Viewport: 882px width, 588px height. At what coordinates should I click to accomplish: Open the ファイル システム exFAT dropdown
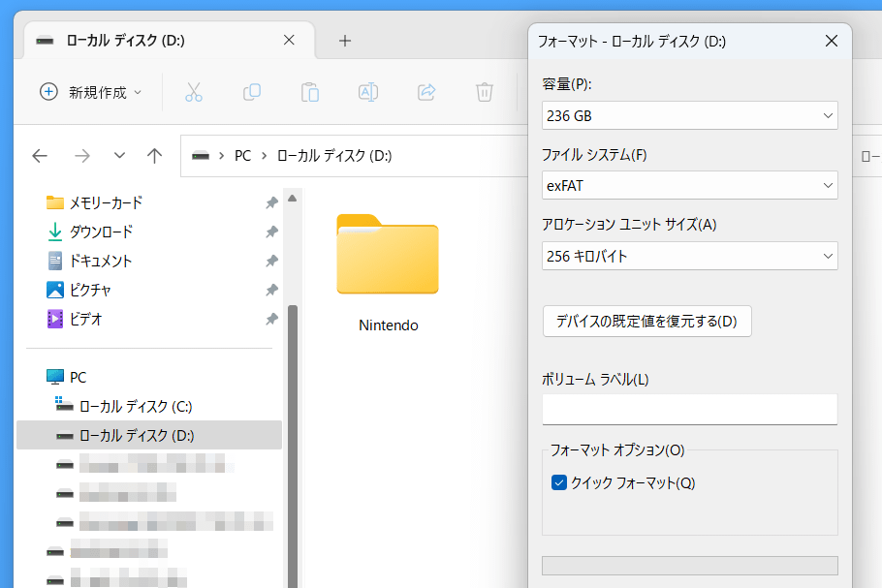689,185
